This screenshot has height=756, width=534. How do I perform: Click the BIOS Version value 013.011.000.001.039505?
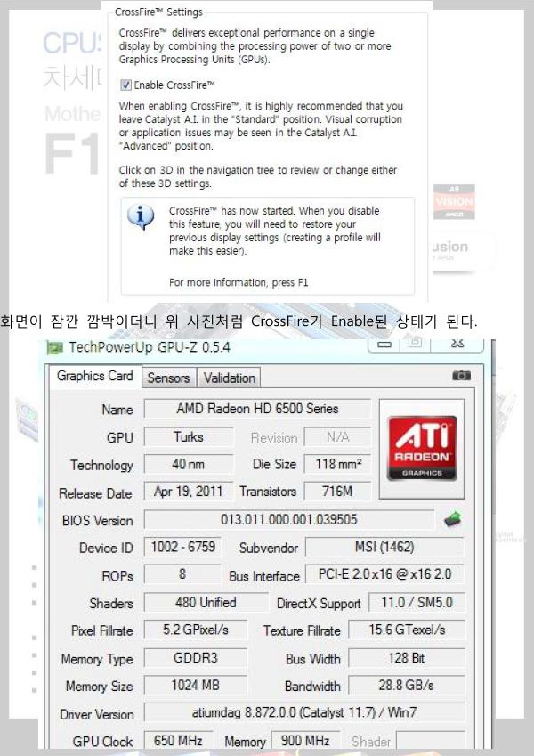click(289, 519)
